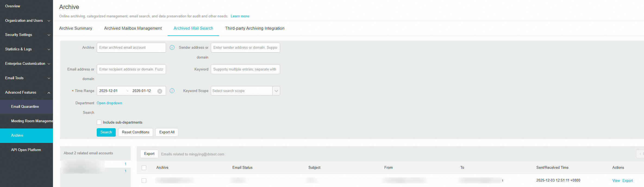644x187 pixels.
Task: Open API Open Platform in sidebar
Action: [x=27, y=150]
